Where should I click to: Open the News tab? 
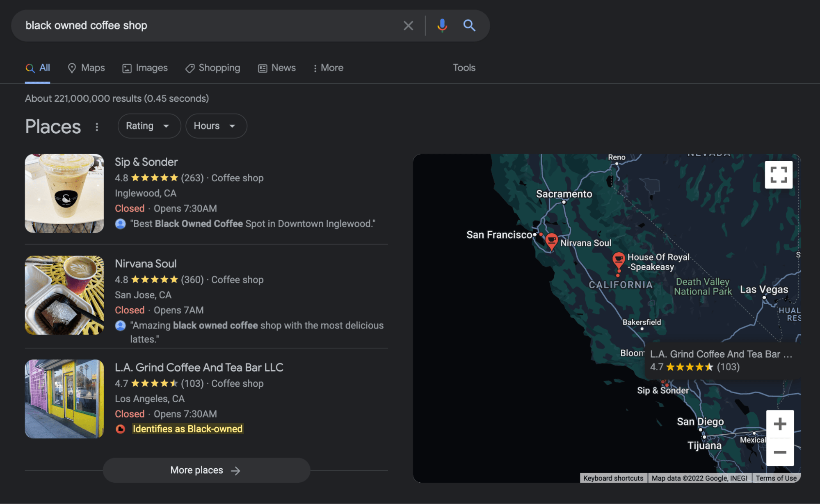click(x=277, y=68)
